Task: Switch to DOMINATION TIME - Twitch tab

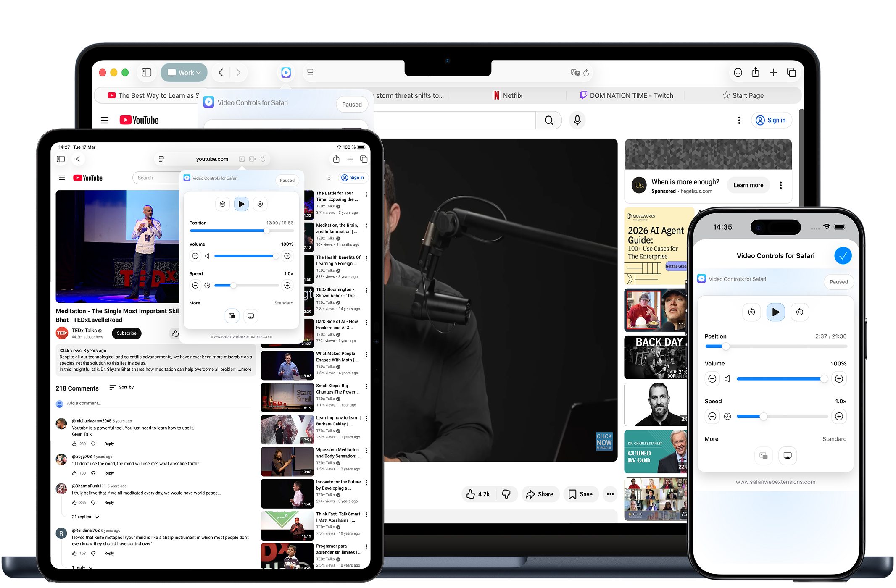Action: tap(626, 96)
